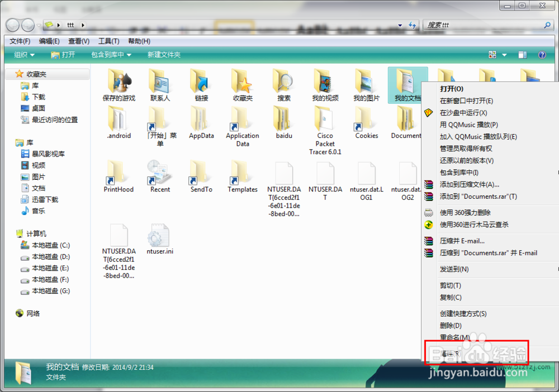Select 迅雷下载 library in sidebar
559x392 pixels.
[x=40, y=199]
